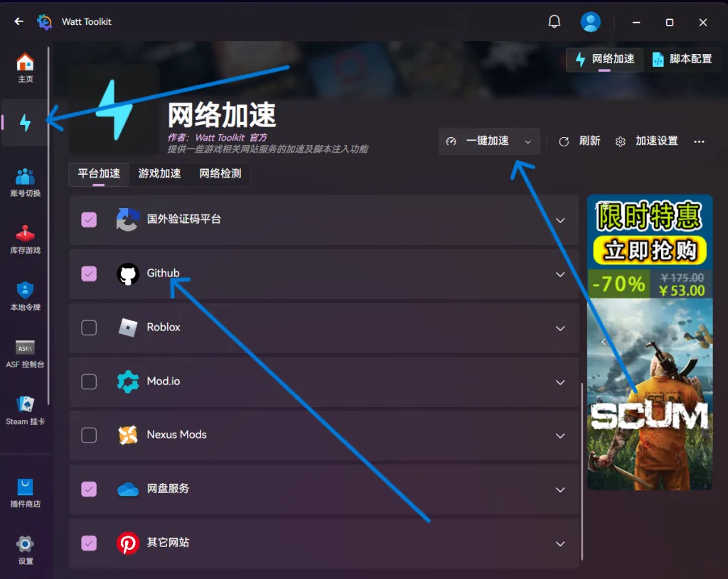Switch to the 平台加速 tab
728x579 pixels.
click(x=99, y=174)
